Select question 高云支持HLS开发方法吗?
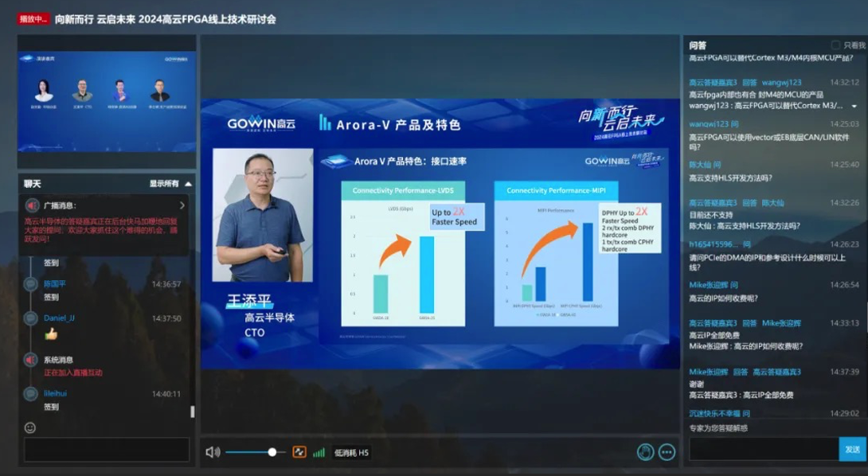Viewport: 868px width, 476px height. [x=730, y=178]
